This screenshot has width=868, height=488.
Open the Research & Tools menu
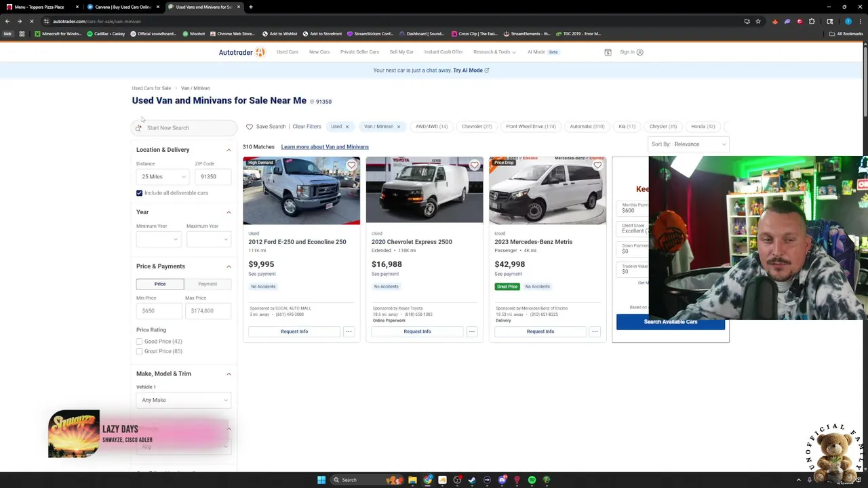coord(494,52)
